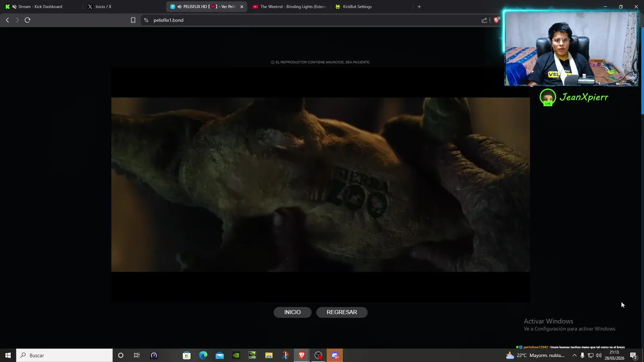This screenshot has width=644, height=362.
Task: Expand hidden system tray icons chevron
Action: tap(575, 355)
